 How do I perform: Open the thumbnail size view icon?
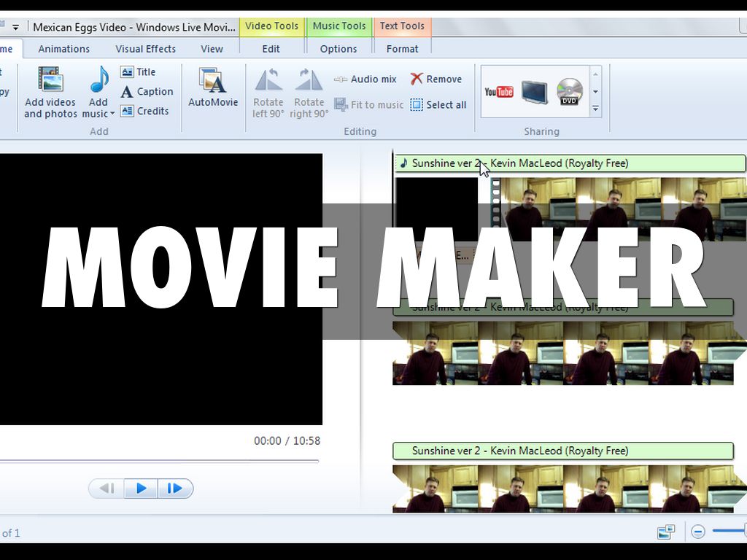pyautogui.click(x=665, y=532)
